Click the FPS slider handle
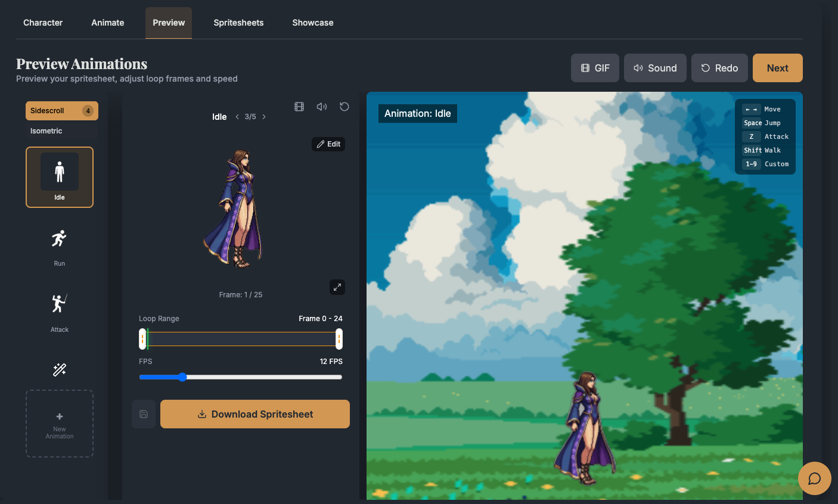 [x=182, y=377]
